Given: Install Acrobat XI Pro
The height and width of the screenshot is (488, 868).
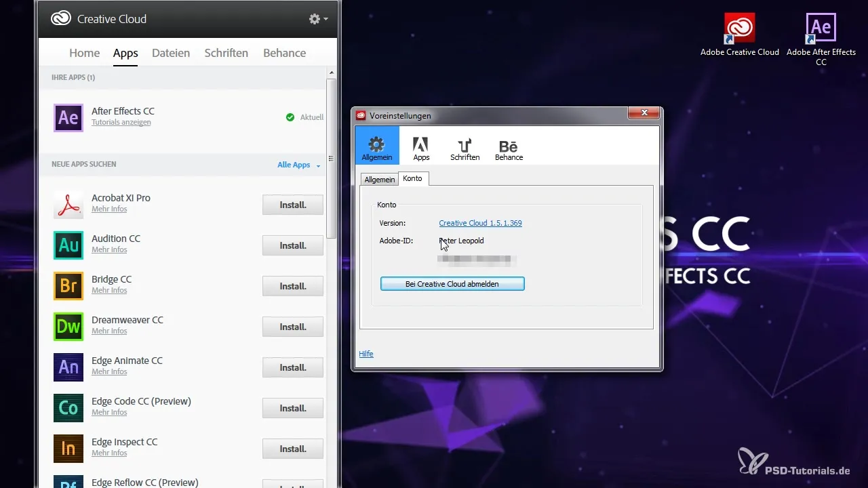Looking at the screenshot, I should point(293,205).
